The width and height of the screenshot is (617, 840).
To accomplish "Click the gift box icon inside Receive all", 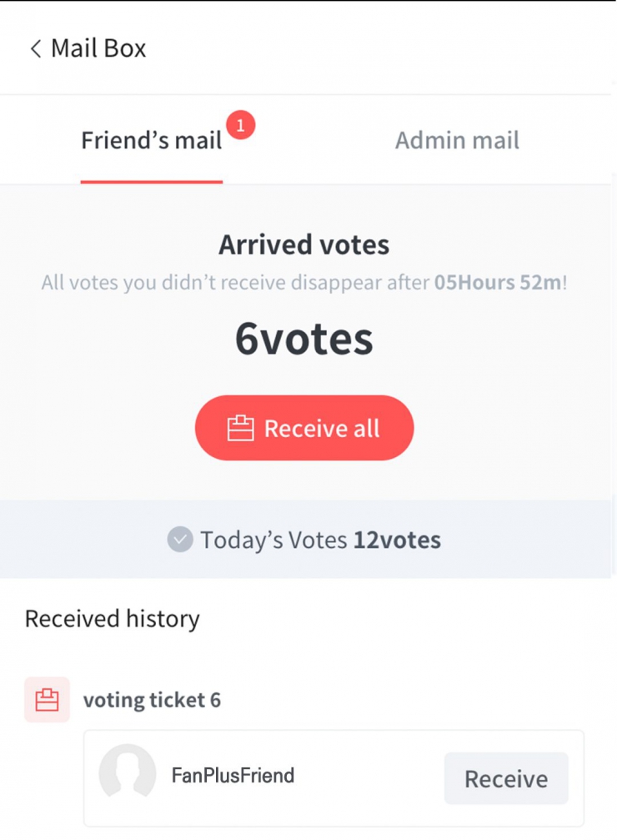I will [240, 429].
